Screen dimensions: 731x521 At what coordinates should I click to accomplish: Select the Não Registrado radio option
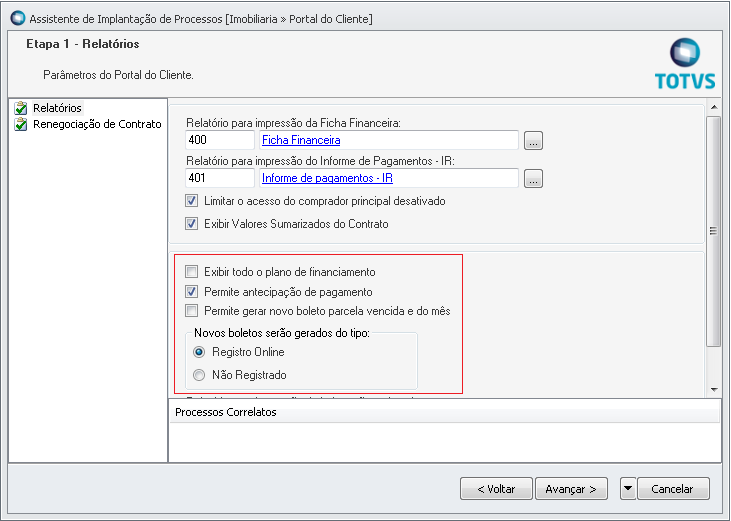point(199,375)
